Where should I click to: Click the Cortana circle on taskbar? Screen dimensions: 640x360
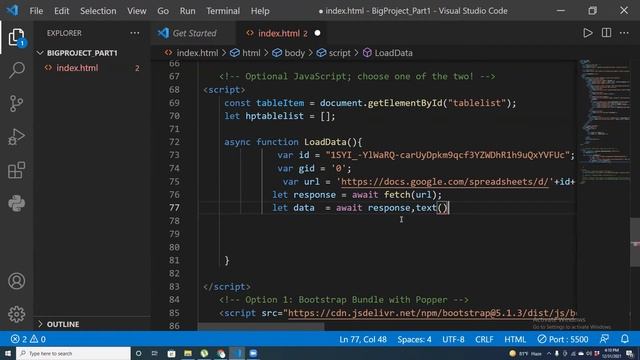tap(138, 353)
